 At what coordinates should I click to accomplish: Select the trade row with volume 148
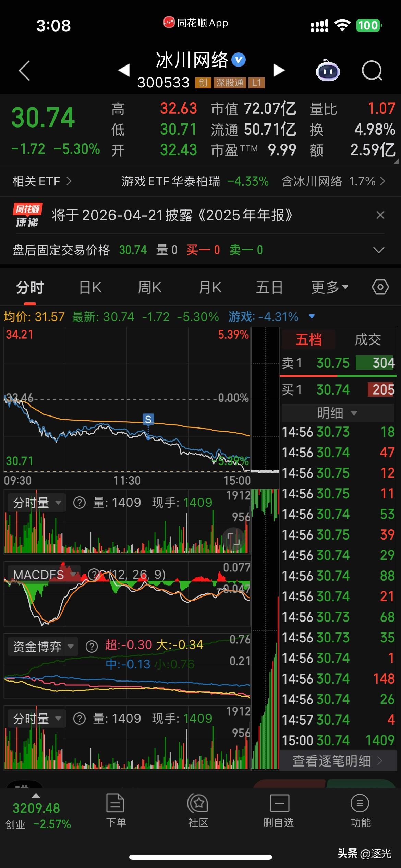[x=338, y=679]
